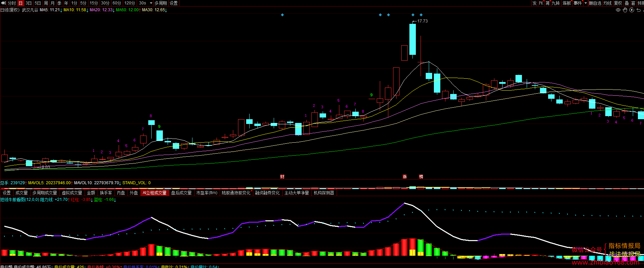Toggle 复权 price adjustment

(618, 3)
